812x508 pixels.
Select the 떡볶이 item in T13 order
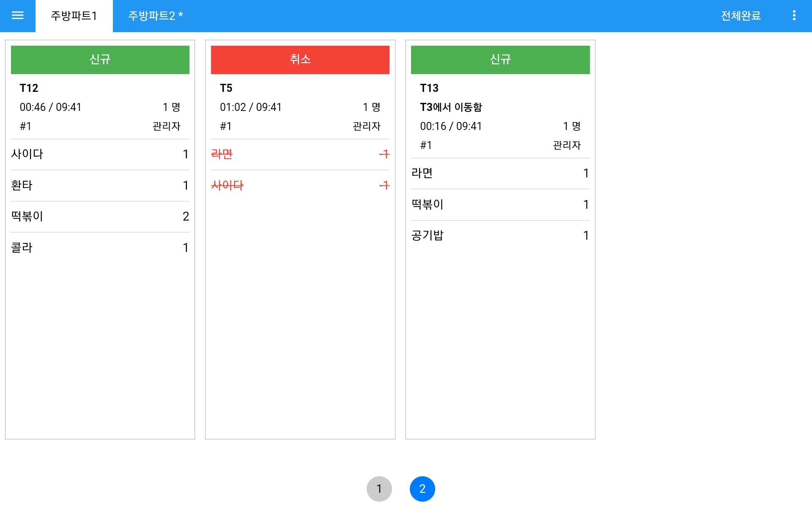pos(500,205)
